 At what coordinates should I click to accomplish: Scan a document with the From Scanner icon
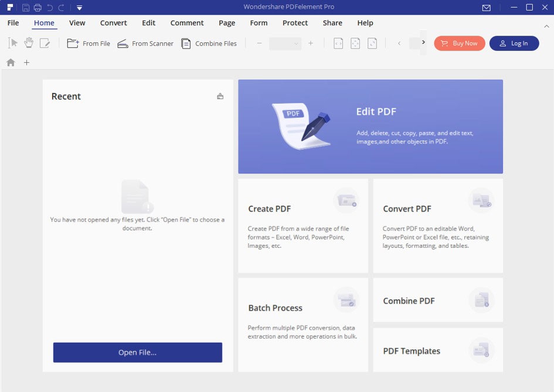tap(123, 43)
